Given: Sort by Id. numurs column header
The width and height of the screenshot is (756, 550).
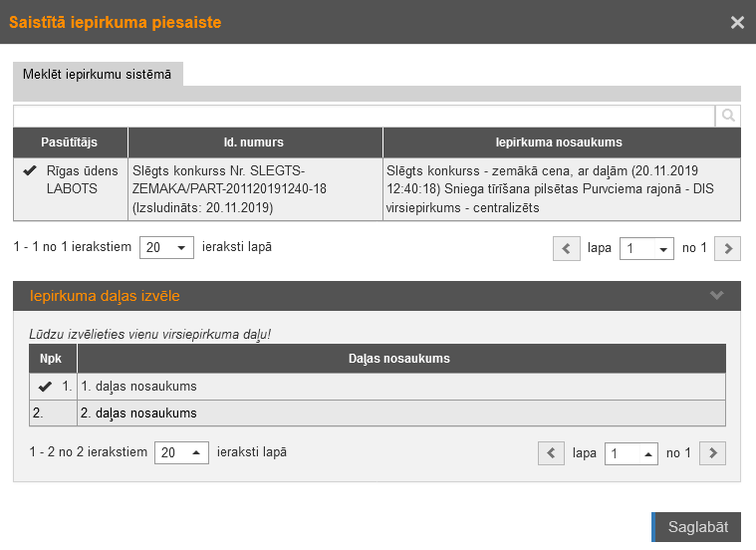Looking at the screenshot, I should pos(254,142).
